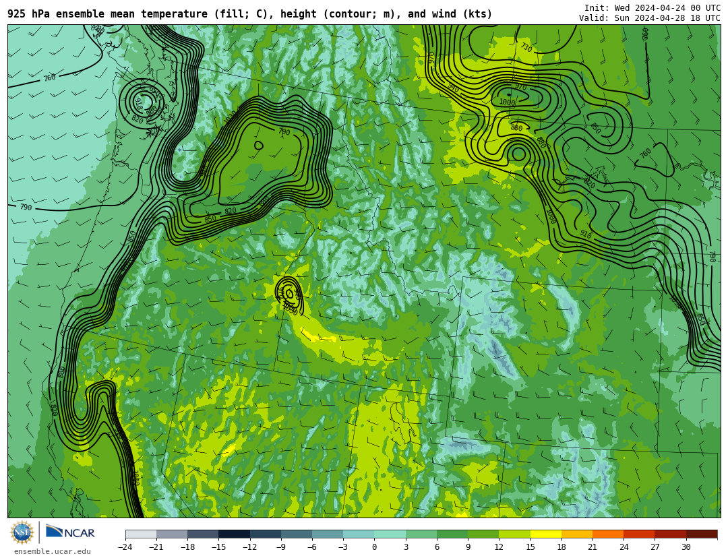
Task: Pick the colorbar segment from 3 to 6
Action: click(x=421, y=534)
